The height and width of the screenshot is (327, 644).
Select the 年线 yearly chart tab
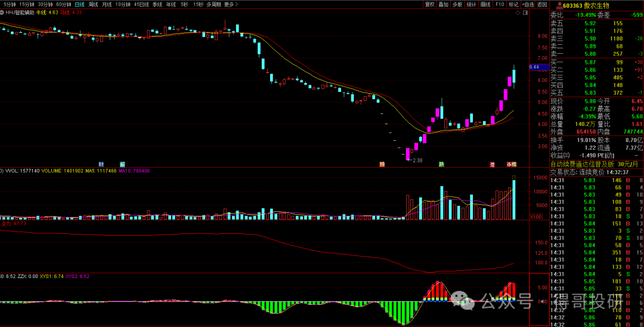(x=171, y=5)
